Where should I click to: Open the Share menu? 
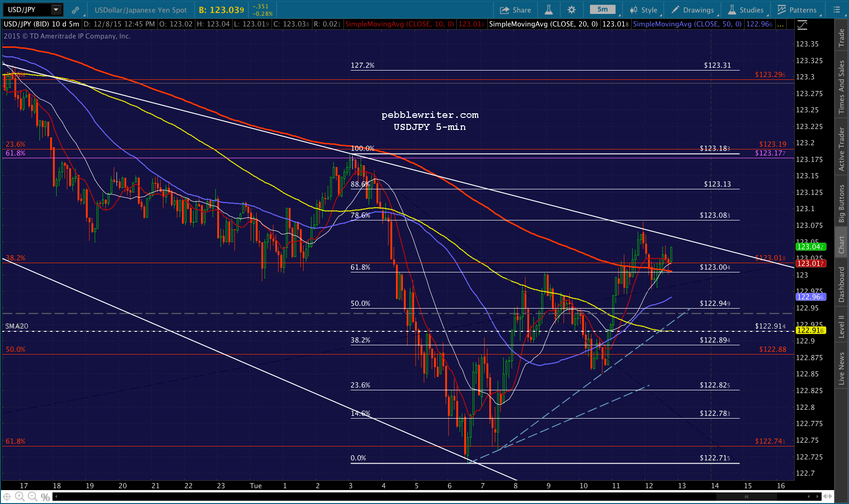[x=515, y=10]
